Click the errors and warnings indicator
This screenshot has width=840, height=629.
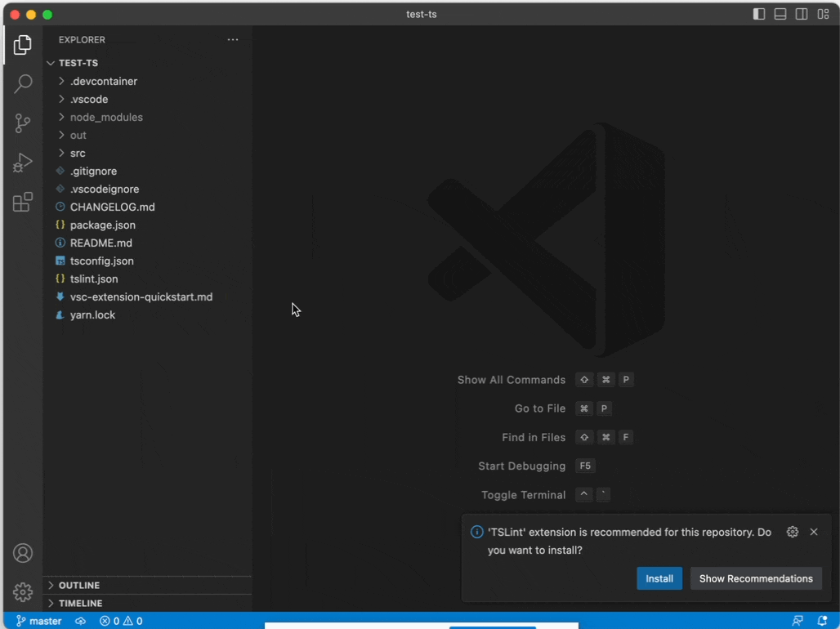point(119,621)
